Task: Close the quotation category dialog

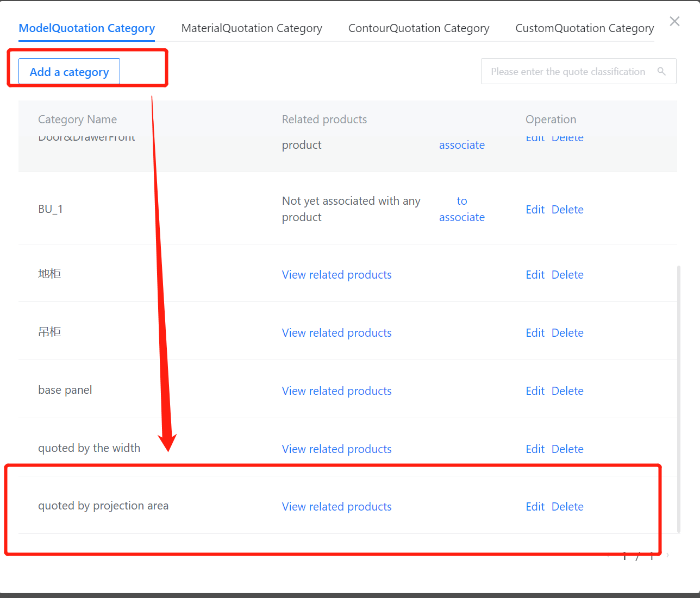Action: tap(674, 21)
